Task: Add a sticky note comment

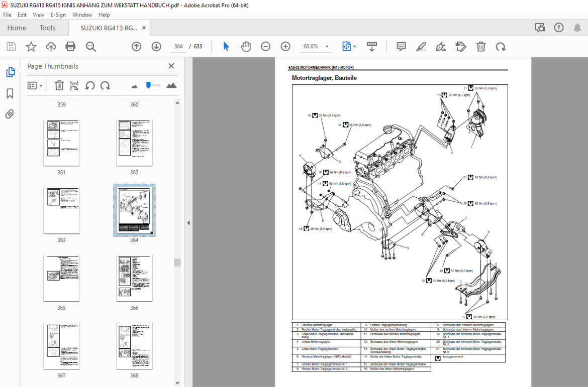Action: point(401,47)
